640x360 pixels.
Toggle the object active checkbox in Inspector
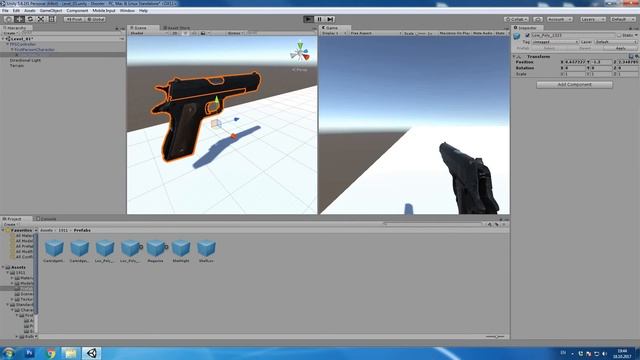click(x=527, y=36)
